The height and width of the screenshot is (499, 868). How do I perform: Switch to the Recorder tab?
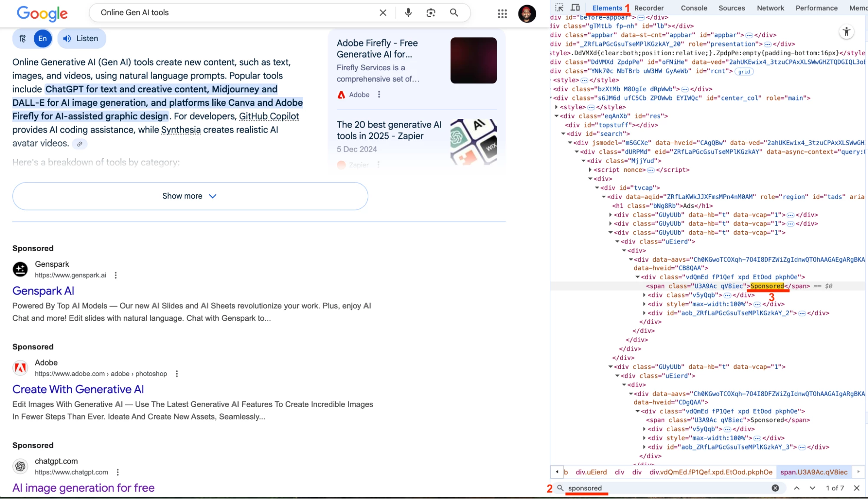coord(649,8)
